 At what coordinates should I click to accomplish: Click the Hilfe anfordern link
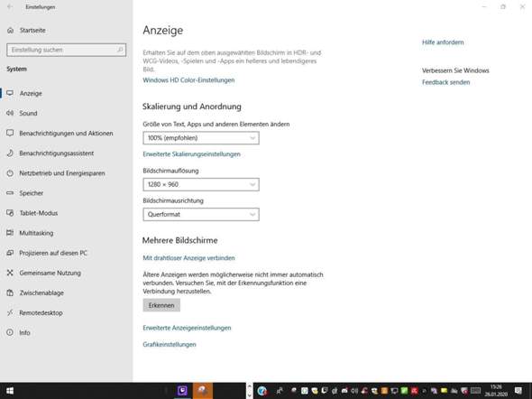(x=443, y=42)
